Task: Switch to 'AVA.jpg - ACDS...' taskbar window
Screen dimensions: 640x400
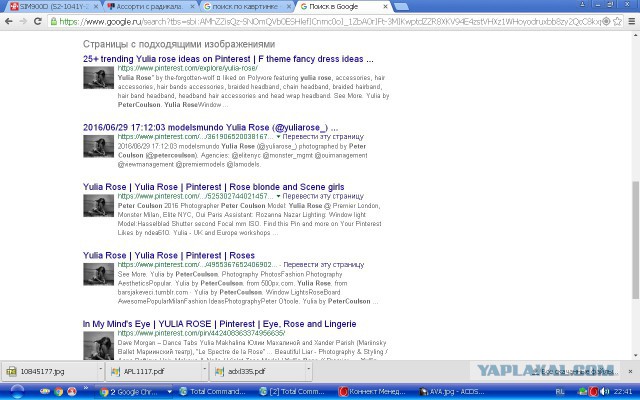Action: click(x=452, y=392)
